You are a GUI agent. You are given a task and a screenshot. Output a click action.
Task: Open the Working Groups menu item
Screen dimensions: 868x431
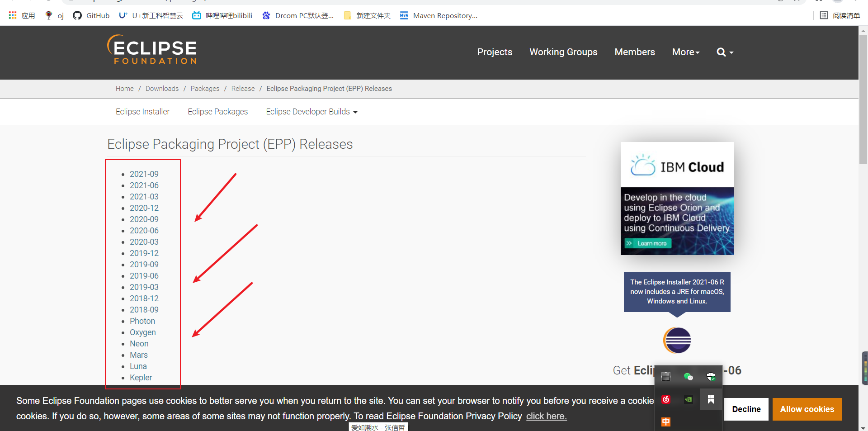(563, 52)
